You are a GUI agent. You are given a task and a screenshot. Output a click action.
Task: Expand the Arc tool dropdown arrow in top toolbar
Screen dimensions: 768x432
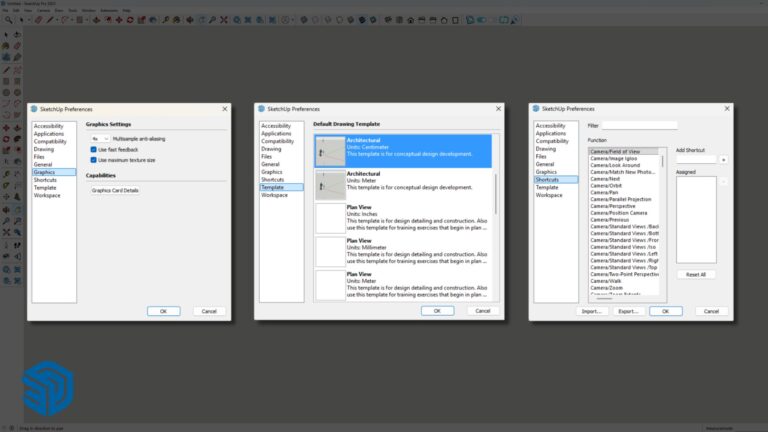[x=72, y=20]
